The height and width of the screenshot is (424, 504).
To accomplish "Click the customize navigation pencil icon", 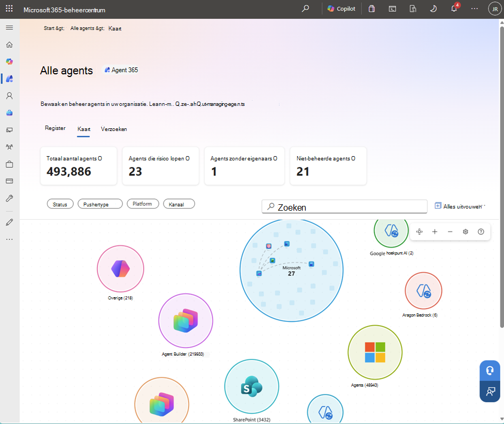I will pos(9,222).
